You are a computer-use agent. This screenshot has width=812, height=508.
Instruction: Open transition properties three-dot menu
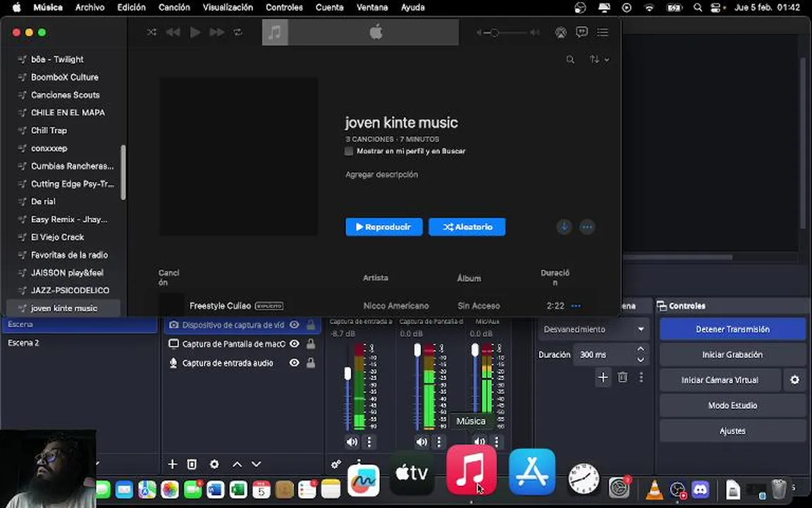click(641, 377)
